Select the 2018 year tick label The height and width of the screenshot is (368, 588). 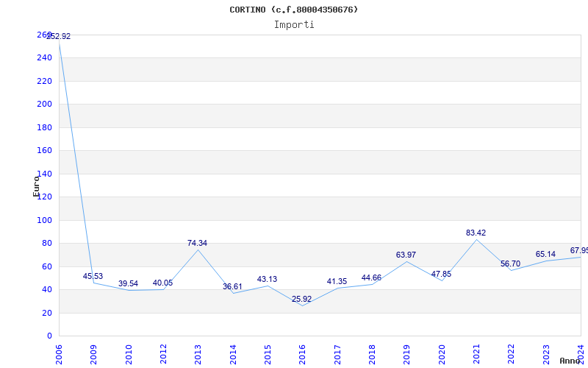(372, 355)
